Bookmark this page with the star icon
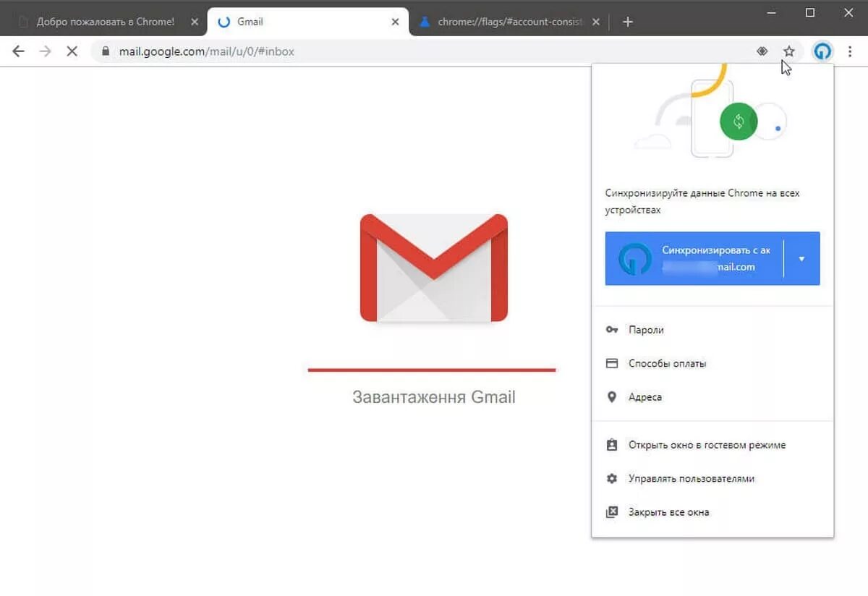This screenshot has height=596, width=868. [789, 51]
